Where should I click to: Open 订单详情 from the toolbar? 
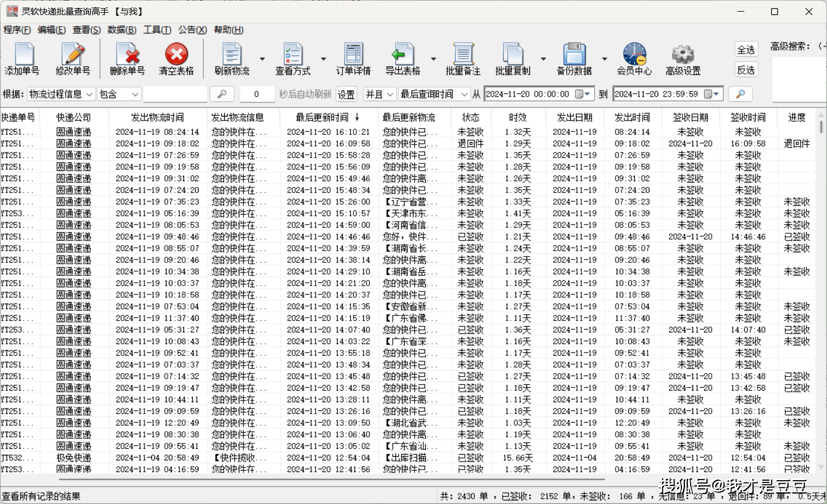354,59
